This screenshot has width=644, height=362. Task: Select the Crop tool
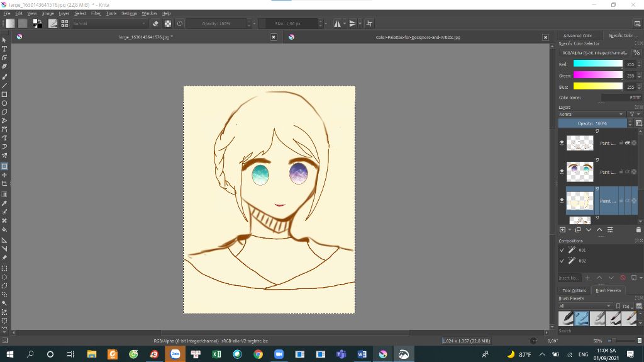(4, 183)
